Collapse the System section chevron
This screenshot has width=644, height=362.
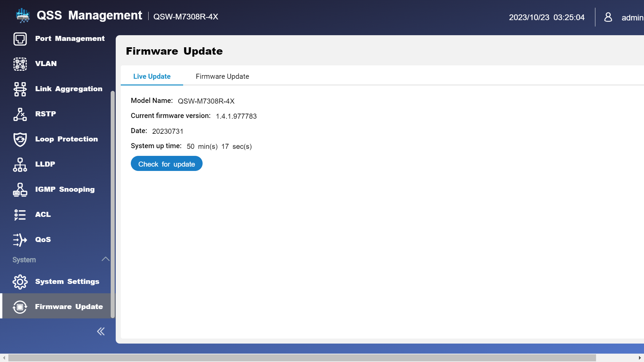pyautogui.click(x=105, y=259)
